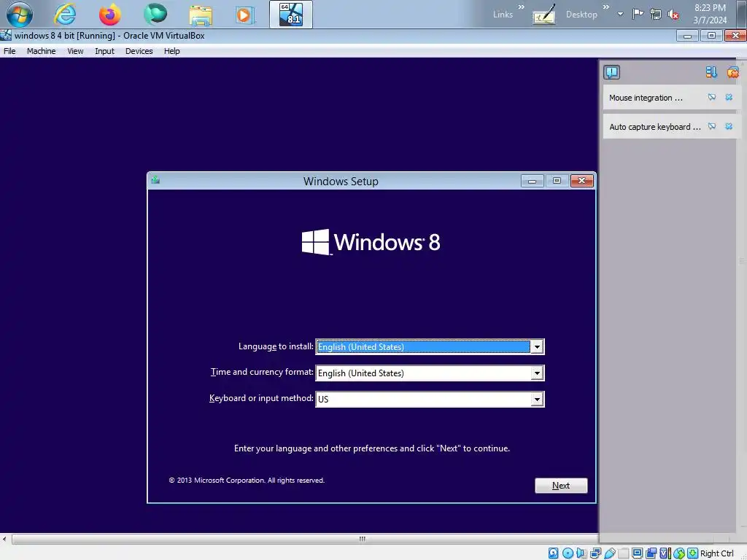
Task: Select the Language to install field
Action: 430,346
